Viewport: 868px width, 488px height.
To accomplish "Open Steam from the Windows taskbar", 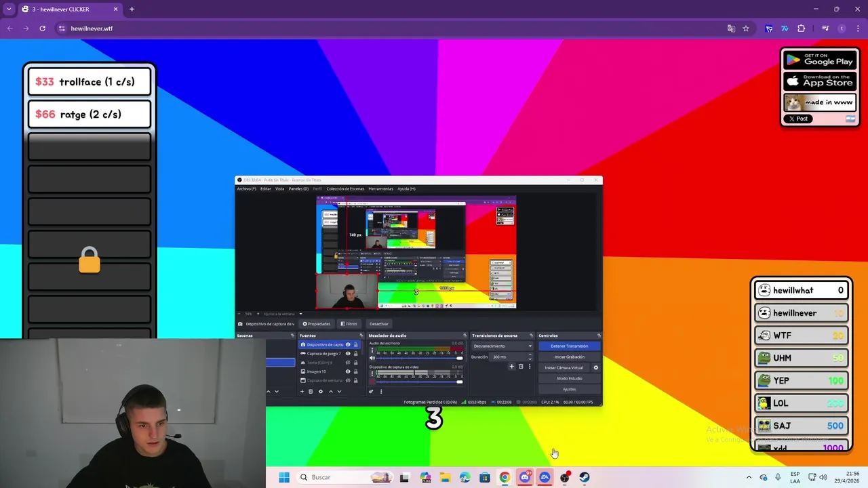I will pyautogui.click(x=585, y=477).
